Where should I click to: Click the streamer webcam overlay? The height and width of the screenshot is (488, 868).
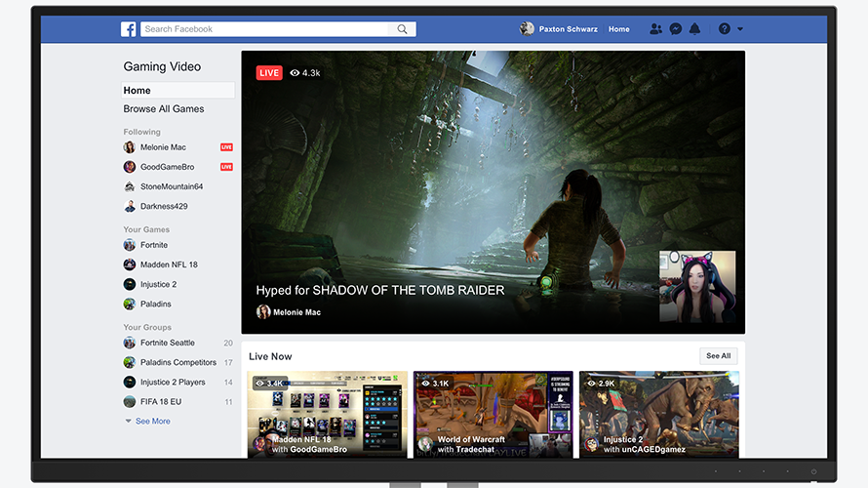coord(697,286)
